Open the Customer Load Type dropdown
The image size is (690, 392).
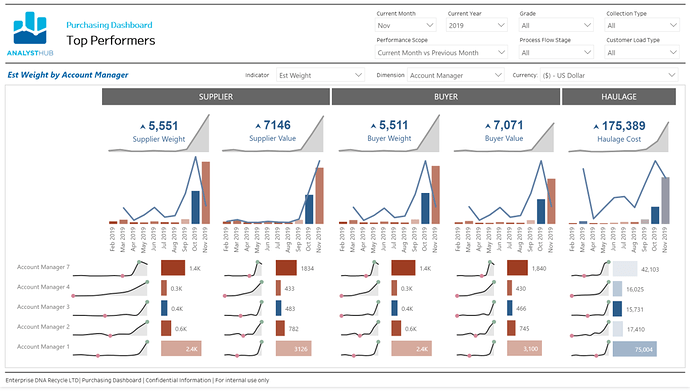[642, 52]
